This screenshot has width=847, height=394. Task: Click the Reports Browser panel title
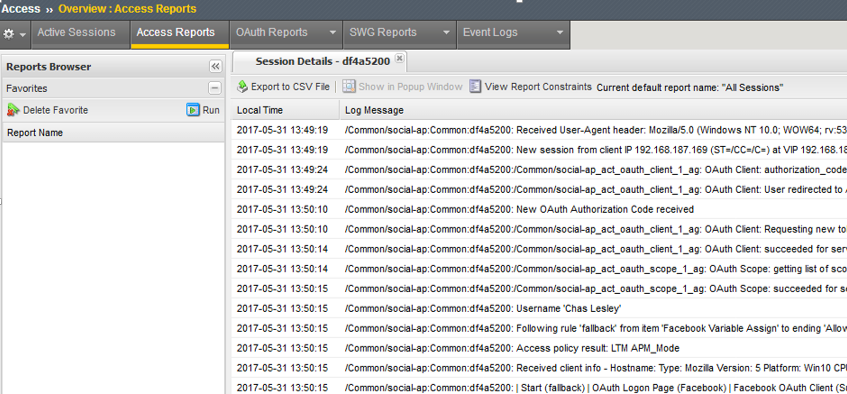[x=49, y=66]
